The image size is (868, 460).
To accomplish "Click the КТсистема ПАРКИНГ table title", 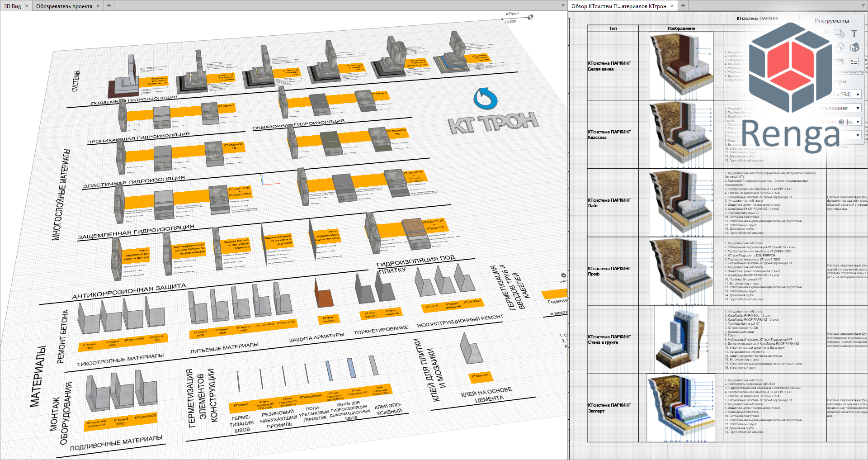I will pos(758,19).
